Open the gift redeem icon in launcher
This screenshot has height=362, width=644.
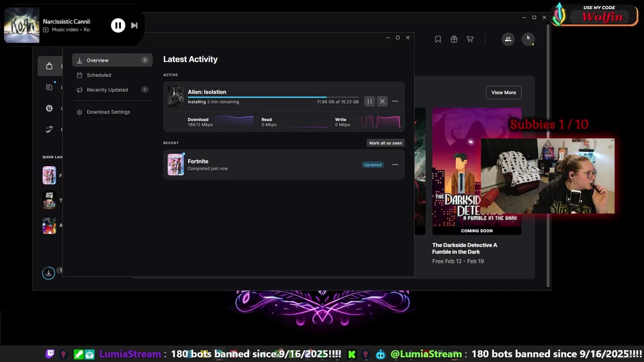tap(454, 39)
